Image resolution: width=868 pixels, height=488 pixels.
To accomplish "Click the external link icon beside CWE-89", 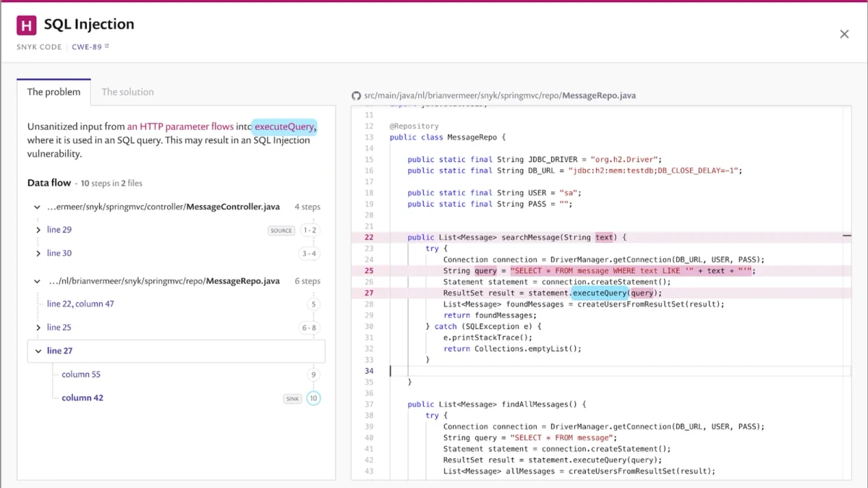I will [x=107, y=46].
